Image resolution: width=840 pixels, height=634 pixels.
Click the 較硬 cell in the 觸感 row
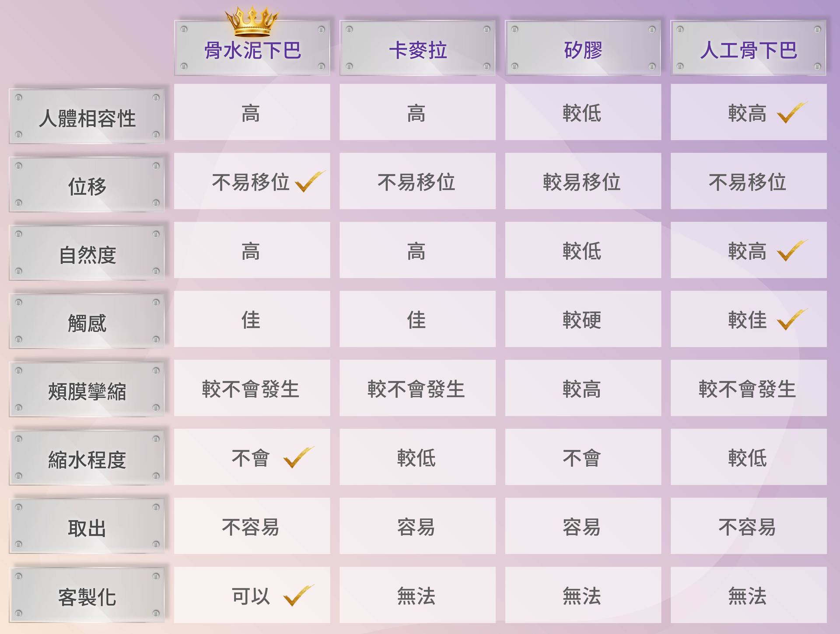point(583,320)
